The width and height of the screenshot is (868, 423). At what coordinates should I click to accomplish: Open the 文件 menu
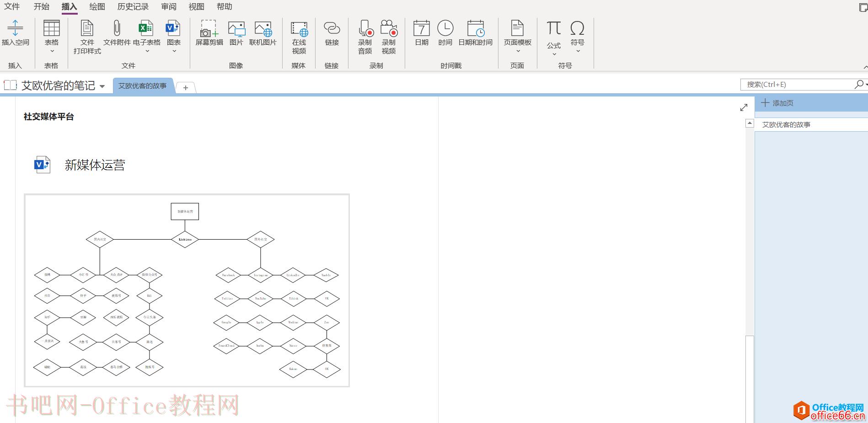pos(12,6)
